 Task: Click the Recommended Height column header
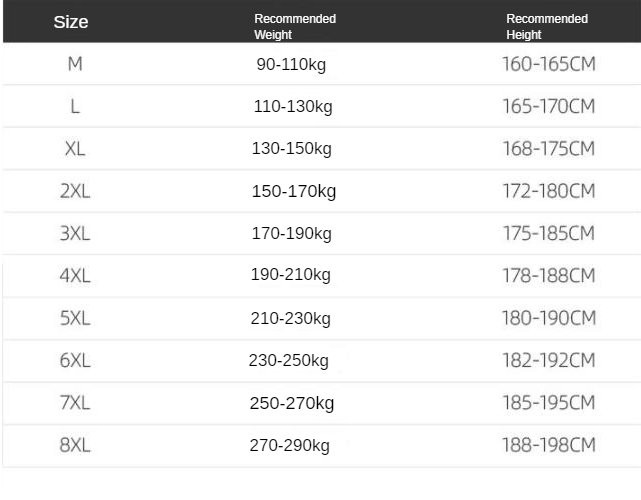[547, 27]
